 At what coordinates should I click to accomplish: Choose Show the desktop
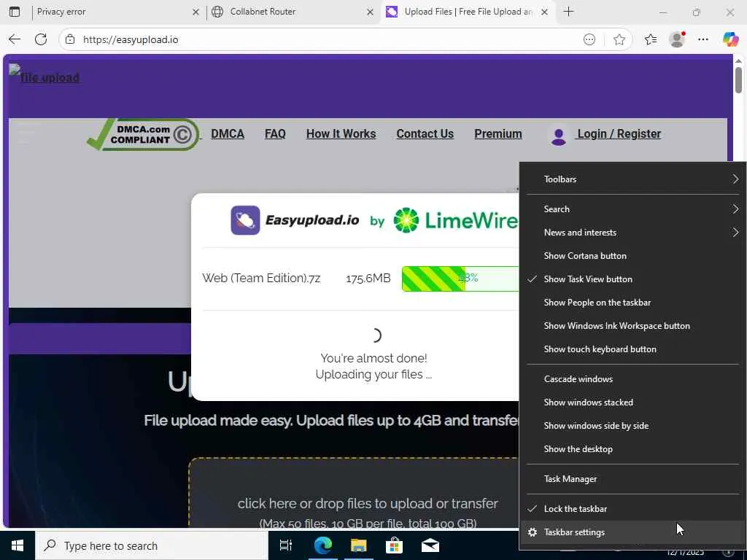tap(632, 449)
